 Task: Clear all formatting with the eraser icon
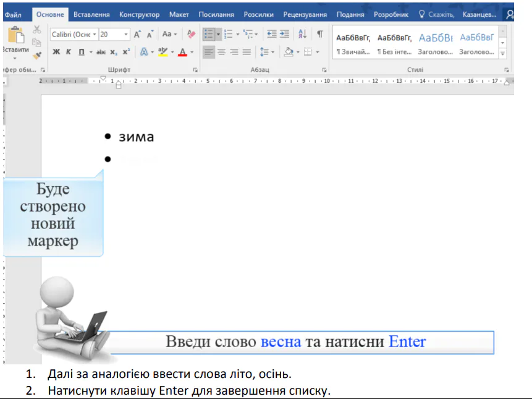[x=191, y=35]
